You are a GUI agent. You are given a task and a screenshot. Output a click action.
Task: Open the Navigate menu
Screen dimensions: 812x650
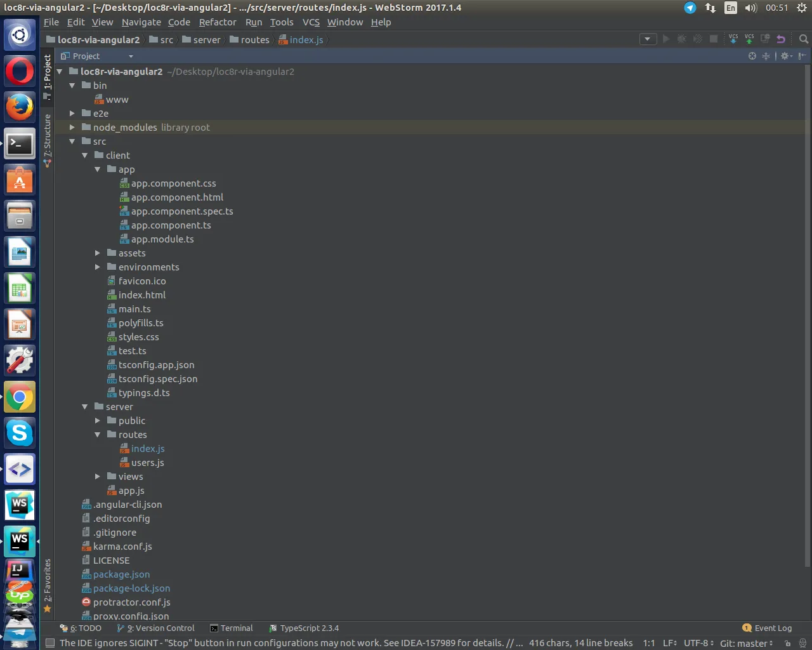click(141, 22)
